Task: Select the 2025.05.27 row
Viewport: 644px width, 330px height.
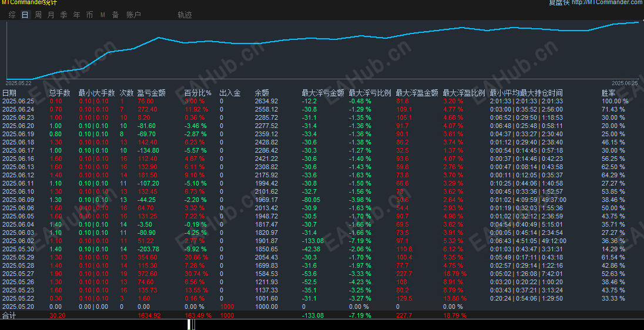Action: 322,274
